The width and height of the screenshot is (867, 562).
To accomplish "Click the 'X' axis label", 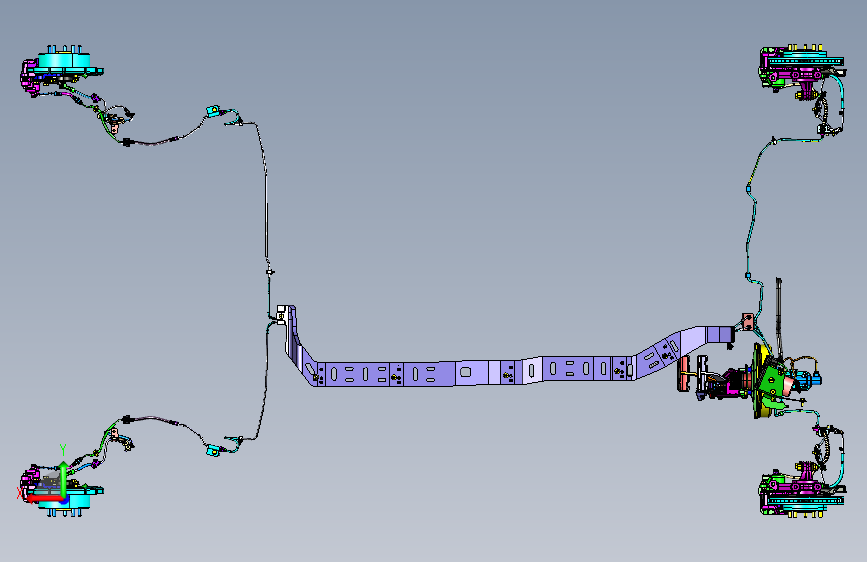I will pyautogui.click(x=20, y=493).
